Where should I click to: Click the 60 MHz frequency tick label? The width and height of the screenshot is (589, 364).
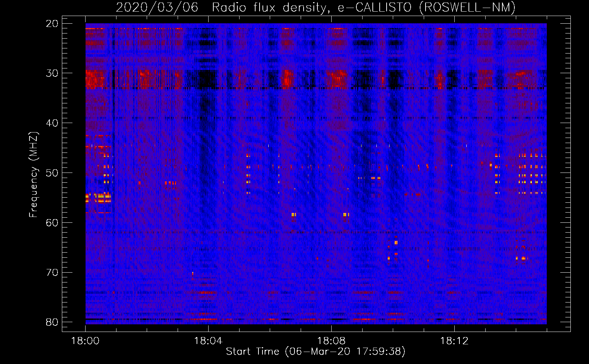coord(52,223)
